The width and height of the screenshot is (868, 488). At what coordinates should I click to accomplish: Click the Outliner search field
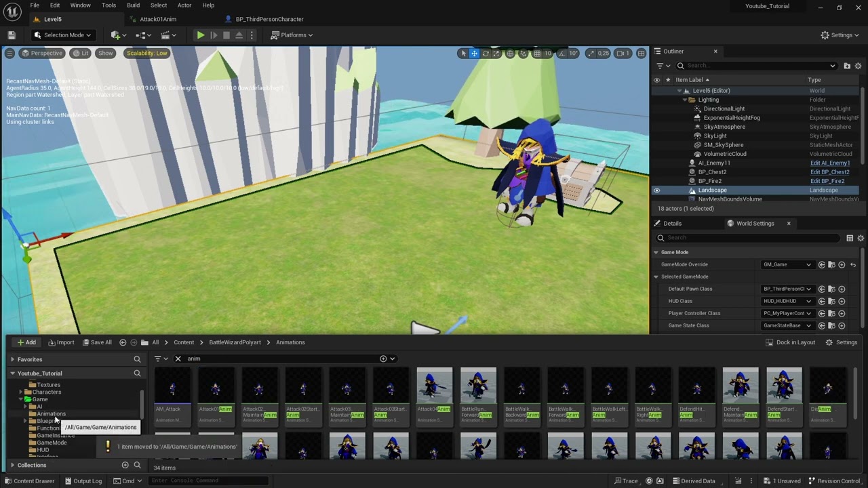pos(756,66)
